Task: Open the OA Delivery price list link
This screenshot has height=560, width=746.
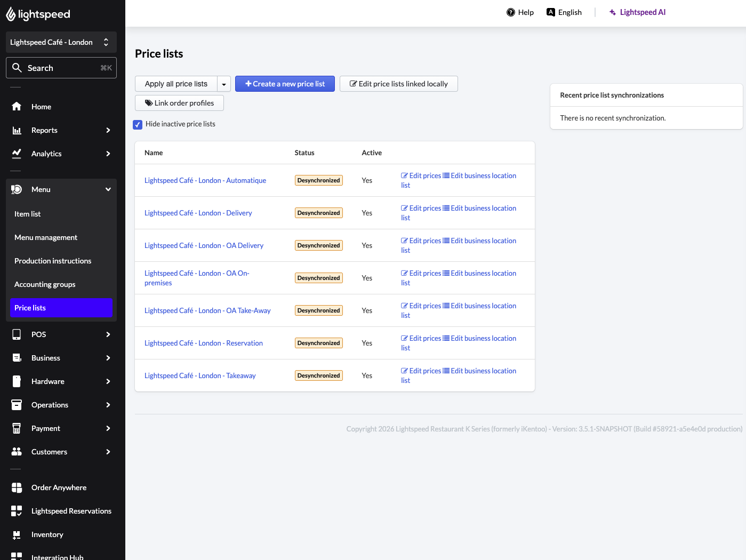Action: [204, 245]
